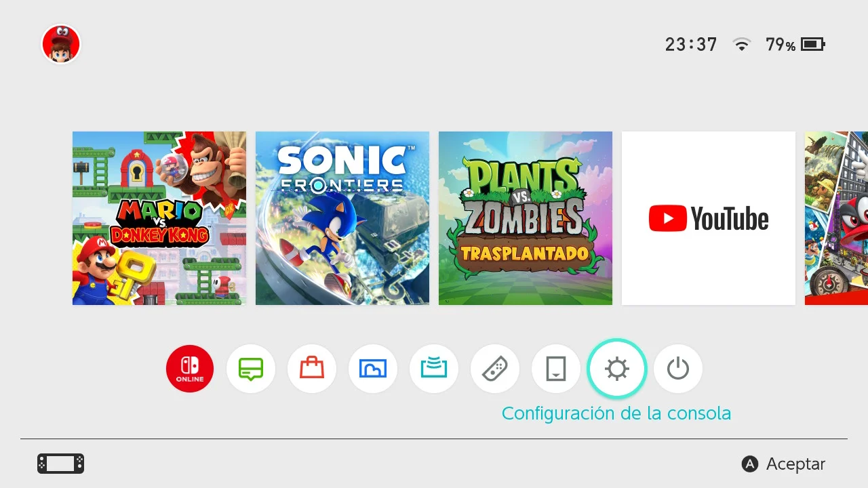Click the Wi-Fi signal status icon
Screen dimensions: 868x488
(742, 45)
